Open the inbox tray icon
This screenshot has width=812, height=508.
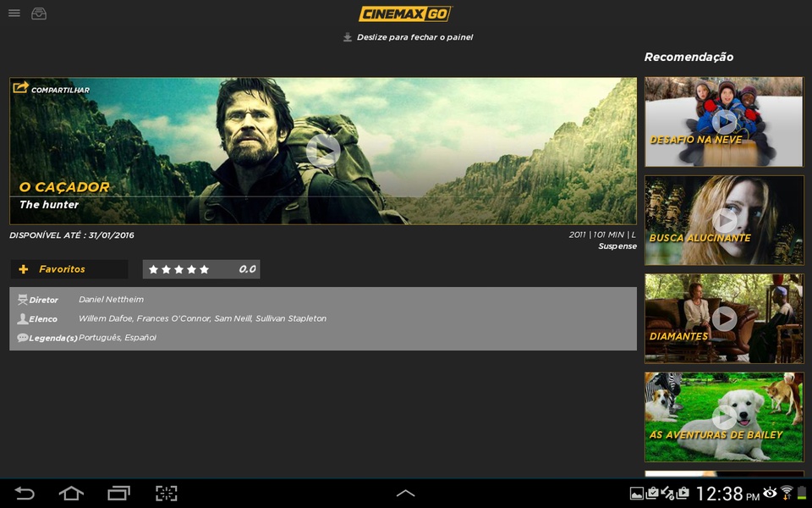(39, 14)
